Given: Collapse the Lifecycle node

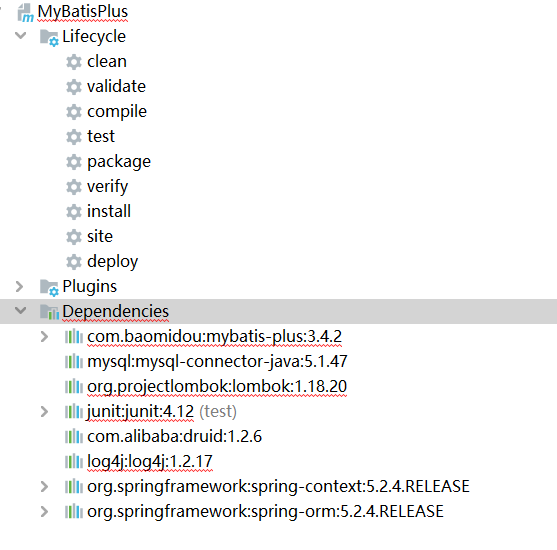Looking at the screenshot, I should click(x=21, y=36).
